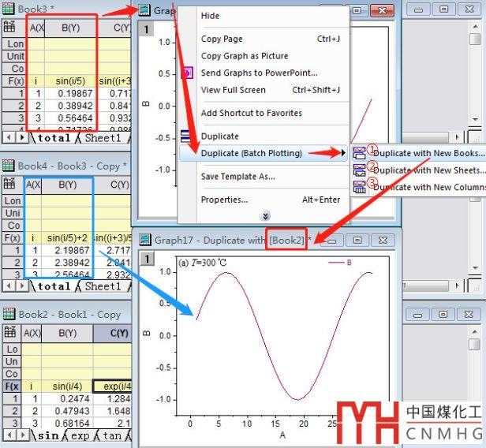The width and height of the screenshot is (486, 448).
Task: Click next-sheet arrow in Book3 tab bar
Action: (21, 137)
